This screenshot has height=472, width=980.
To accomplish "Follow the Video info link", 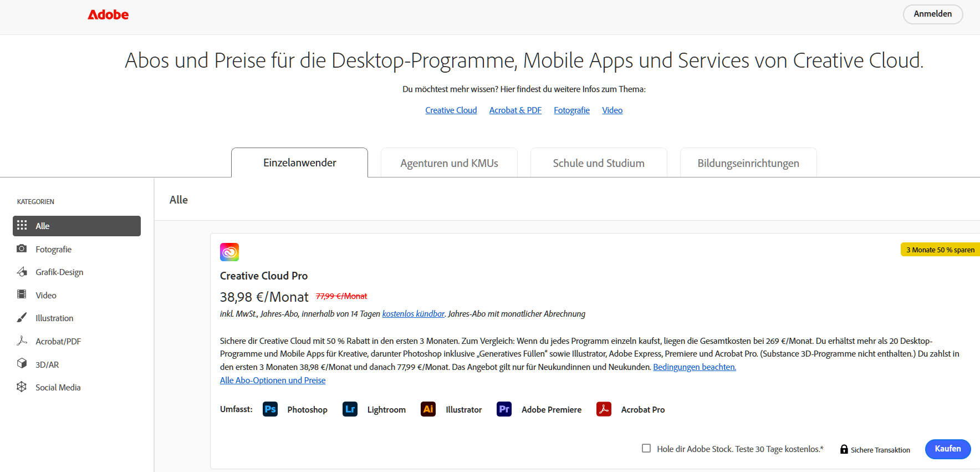I will pyautogui.click(x=612, y=110).
